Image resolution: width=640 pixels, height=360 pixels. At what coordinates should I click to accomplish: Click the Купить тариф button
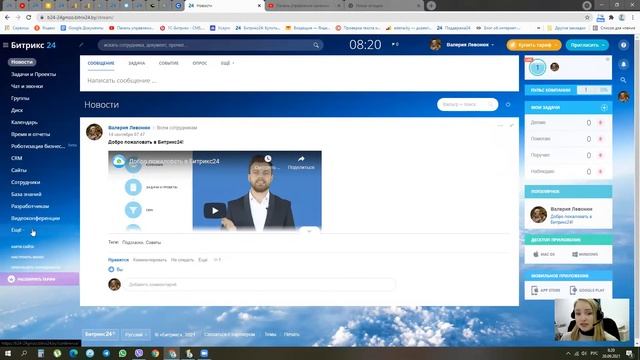click(x=534, y=45)
